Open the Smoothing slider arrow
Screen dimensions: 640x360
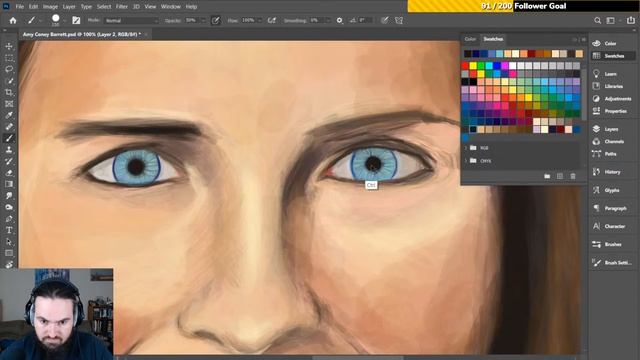[328, 20]
